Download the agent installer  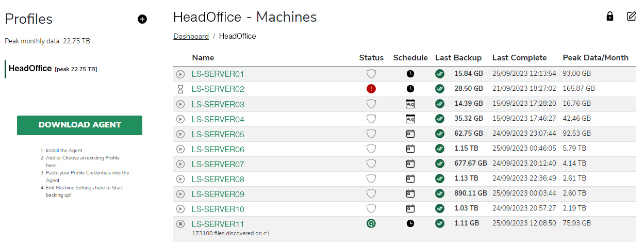pyautogui.click(x=79, y=125)
